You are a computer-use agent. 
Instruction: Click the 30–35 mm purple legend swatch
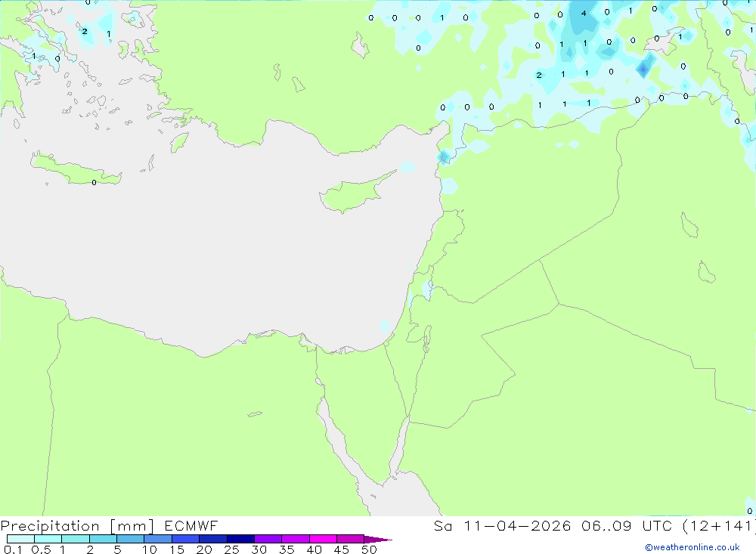[268, 539]
